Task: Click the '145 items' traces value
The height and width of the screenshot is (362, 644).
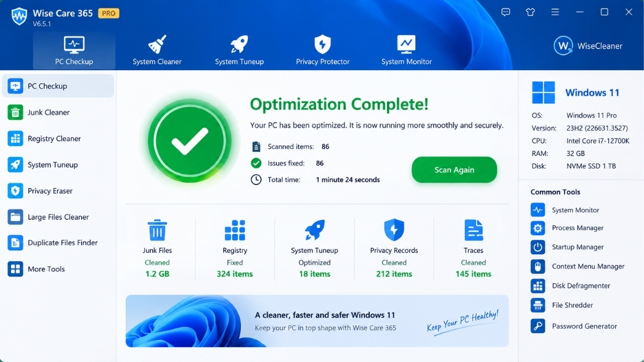Action: (473, 274)
